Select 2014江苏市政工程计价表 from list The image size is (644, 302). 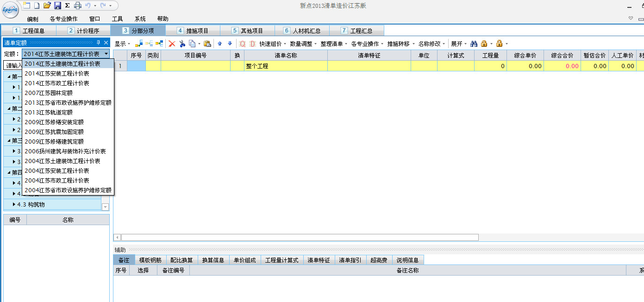tap(68, 83)
